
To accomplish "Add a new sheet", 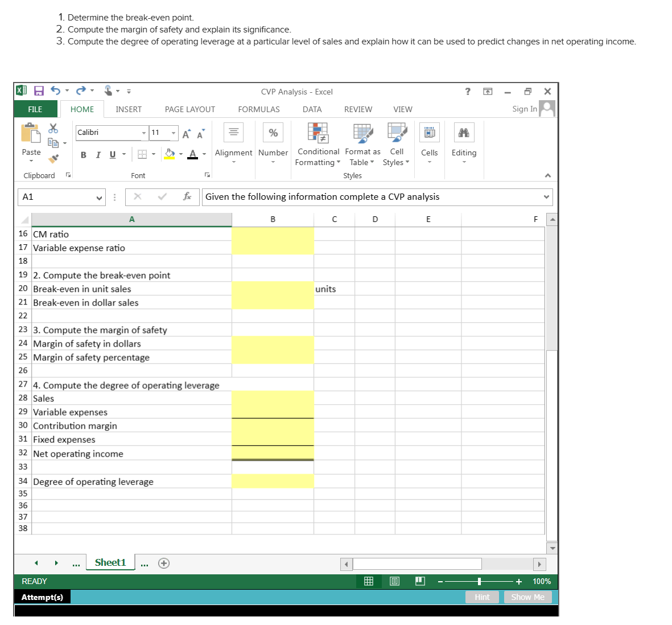I will pos(164,564).
